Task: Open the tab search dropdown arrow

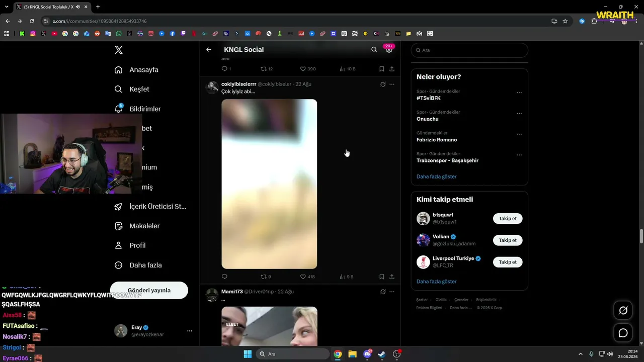Action: click(6, 7)
